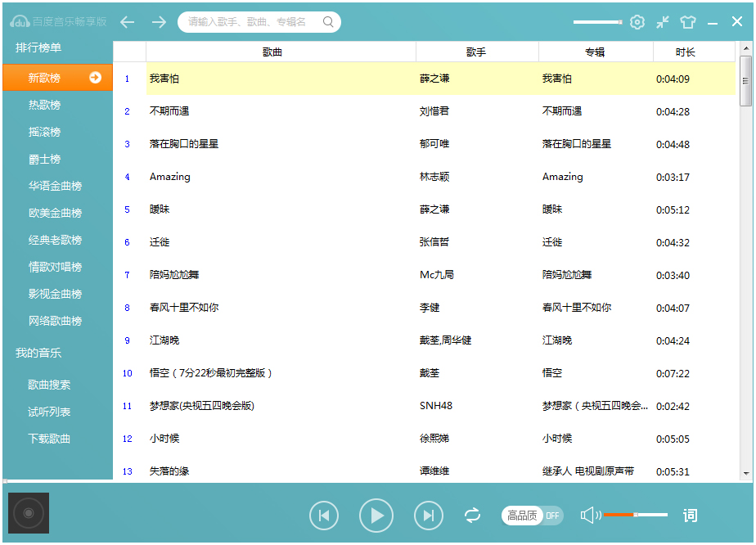
Task: Click the speaker icon to mute audio
Action: 588,516
